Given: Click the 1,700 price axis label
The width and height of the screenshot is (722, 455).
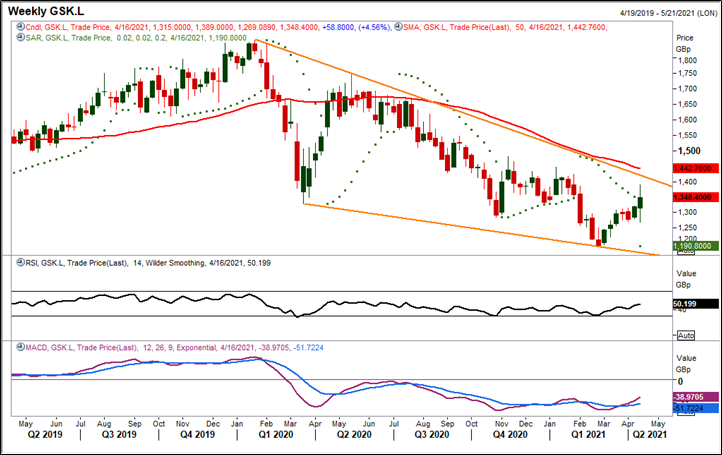Looking at the screenshot, I should 687,88.
